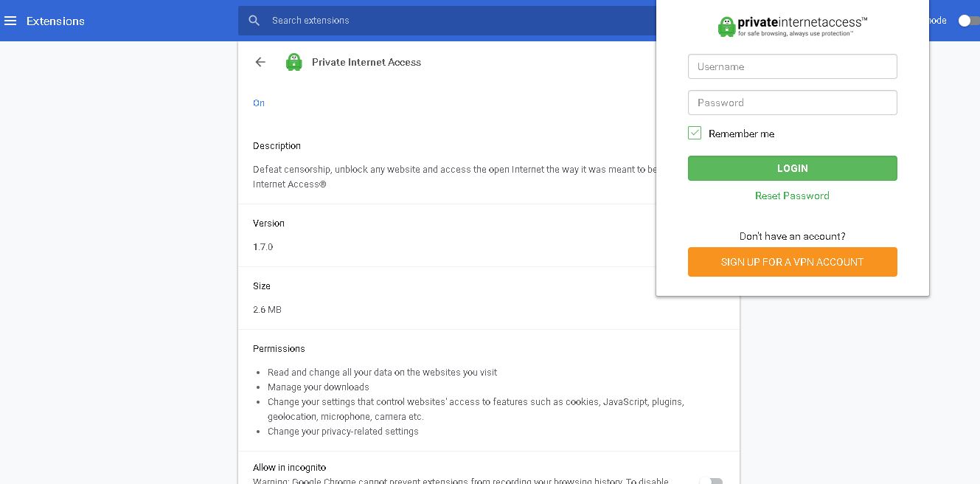
Task: Open the Reset Password link
Action: pos(792,196)
